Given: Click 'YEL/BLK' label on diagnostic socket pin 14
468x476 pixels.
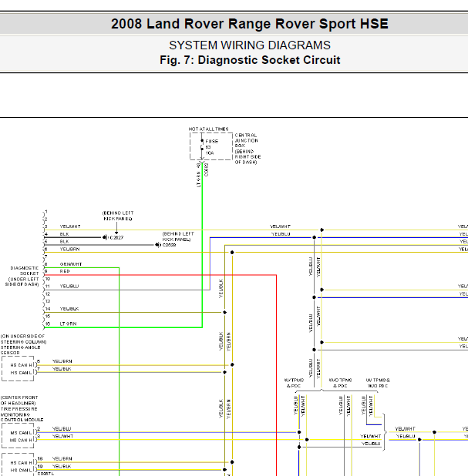Looking at the screenshot, I should point(69,309).
